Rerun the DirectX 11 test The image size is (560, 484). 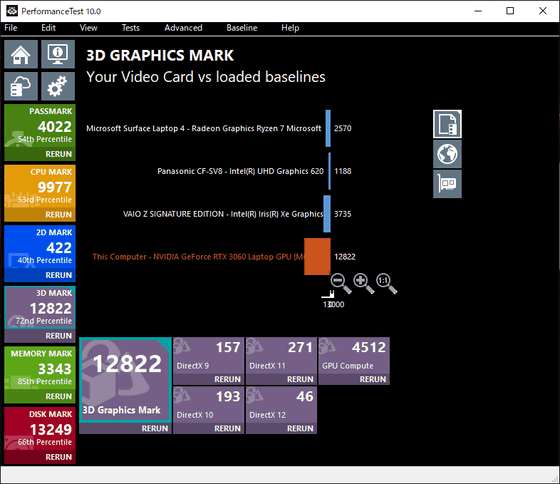coord(300,379)
